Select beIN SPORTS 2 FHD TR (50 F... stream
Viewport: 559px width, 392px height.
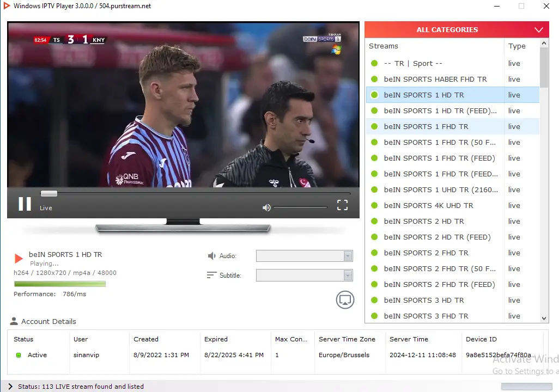coord(453,269)
